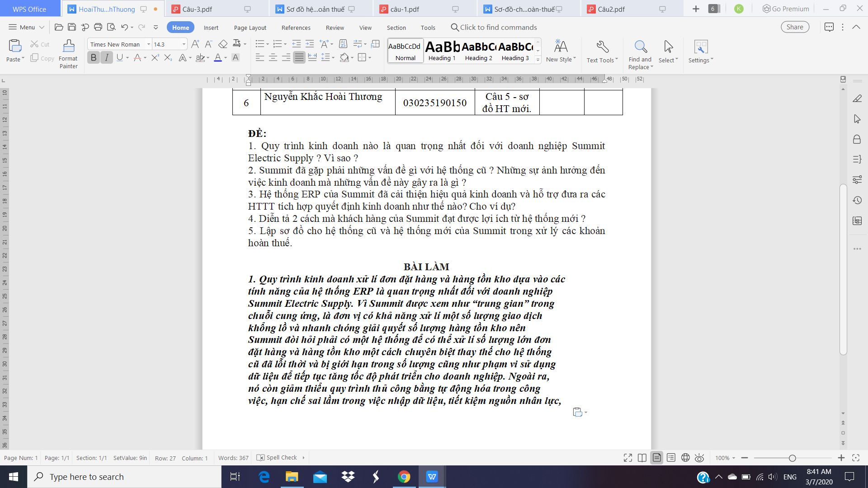The image size is (868, 488).
Task: Open the font size dropdown showing 14.3
Action: click(x=184, y=44)
